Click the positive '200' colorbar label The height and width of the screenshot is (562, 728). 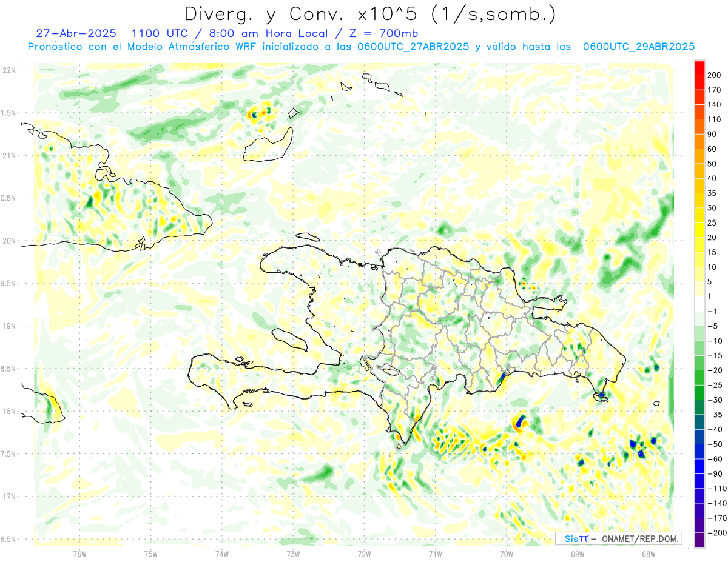[x=714, y=75]
